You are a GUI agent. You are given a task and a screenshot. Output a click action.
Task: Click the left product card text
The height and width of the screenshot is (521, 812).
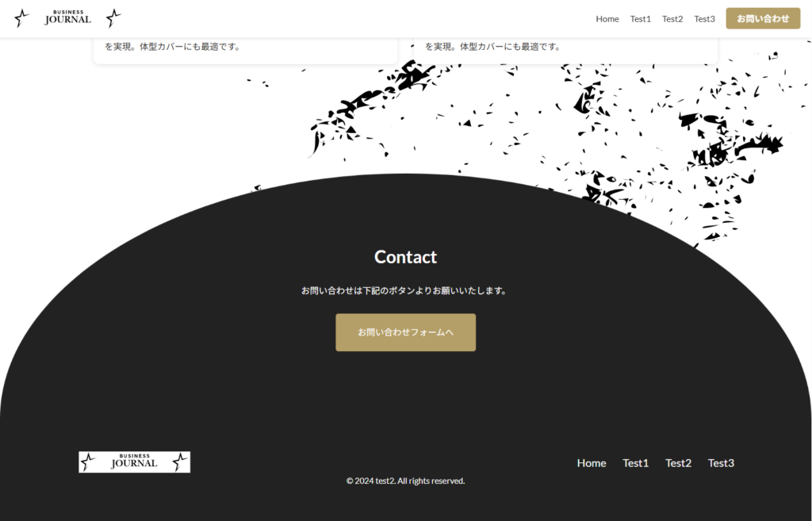point(173,47)
